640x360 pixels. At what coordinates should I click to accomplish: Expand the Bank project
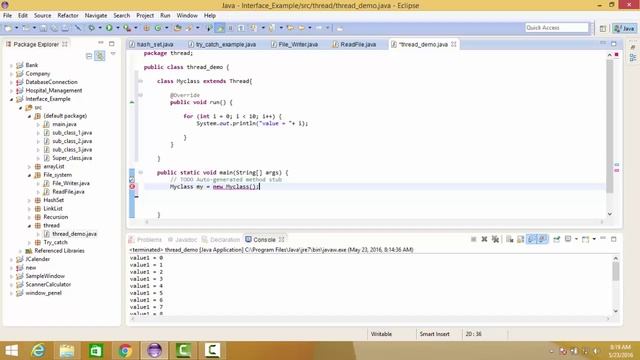pos(11,65)
